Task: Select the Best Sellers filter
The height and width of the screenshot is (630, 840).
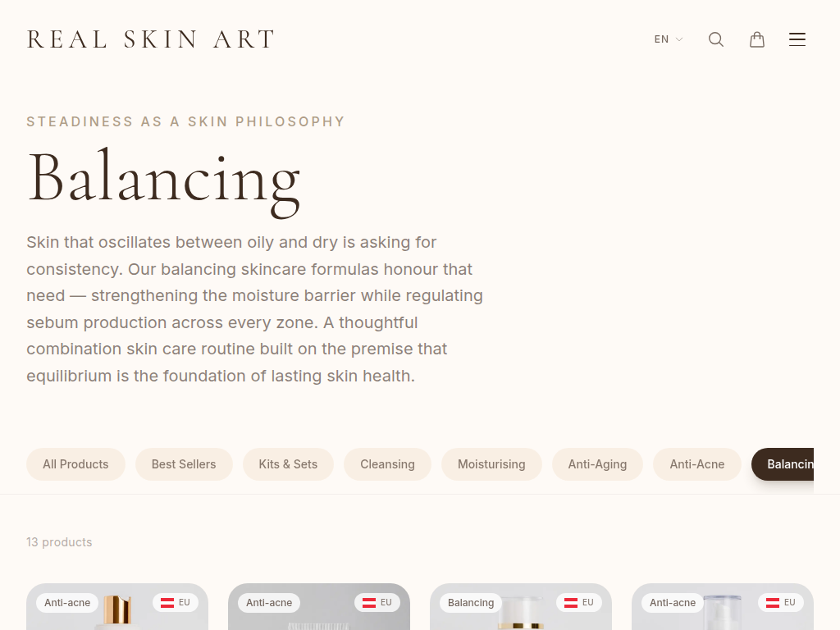Action: click(184, 464)
